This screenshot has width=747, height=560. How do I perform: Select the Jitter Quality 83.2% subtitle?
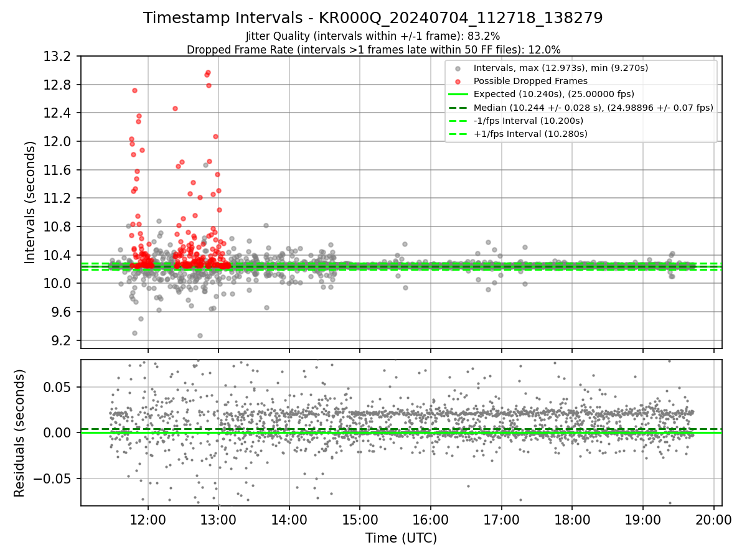click(x=373, y=37)
